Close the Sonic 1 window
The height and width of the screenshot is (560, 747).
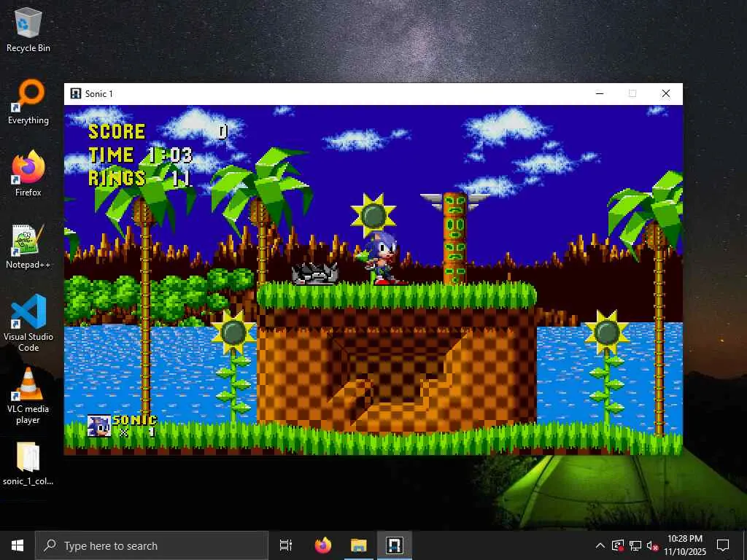click(666, 93)
